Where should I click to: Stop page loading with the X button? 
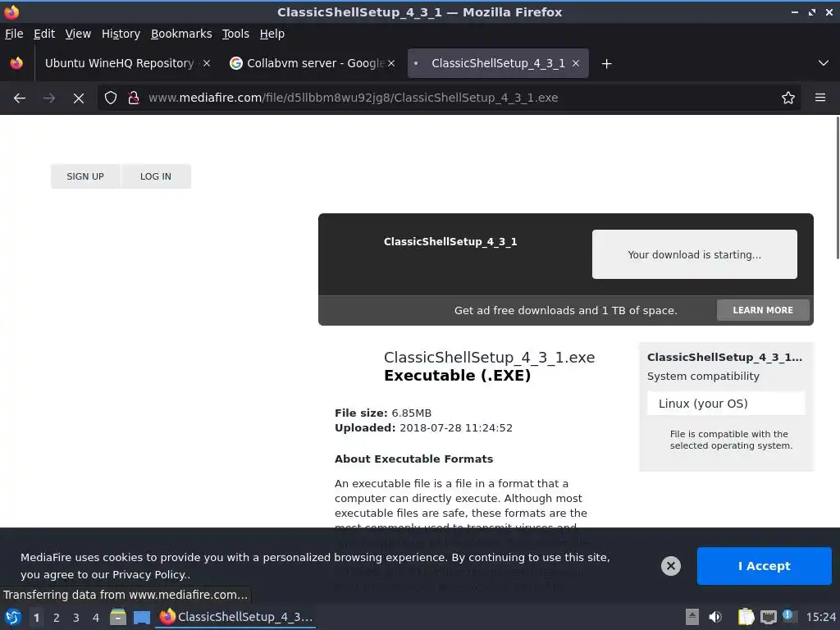click(79, 98)
